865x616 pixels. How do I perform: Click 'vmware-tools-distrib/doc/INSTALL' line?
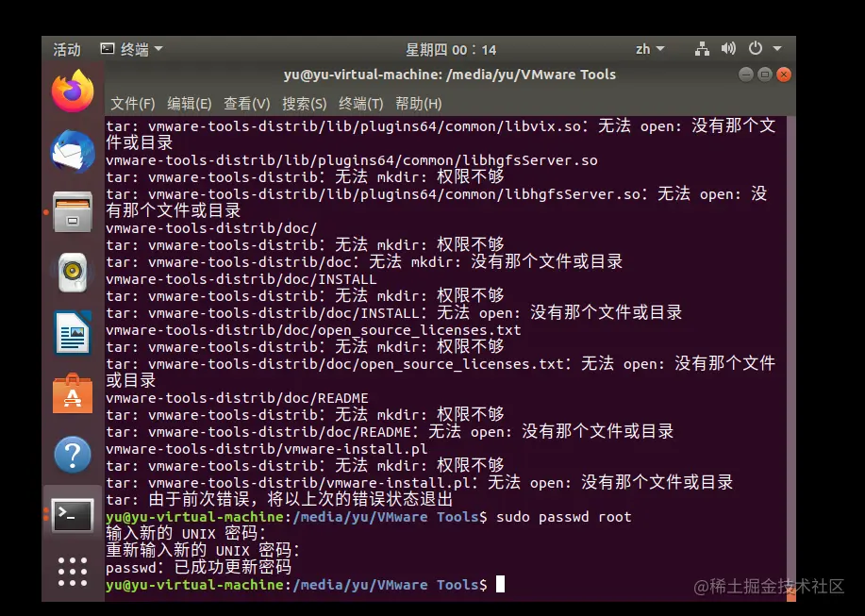coord(241,279)
